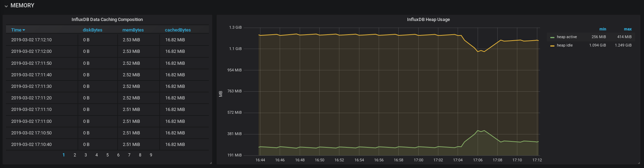Viewport: 644px width, 168px height.
Task: Go to table page 8
Action: coord(140,155)
